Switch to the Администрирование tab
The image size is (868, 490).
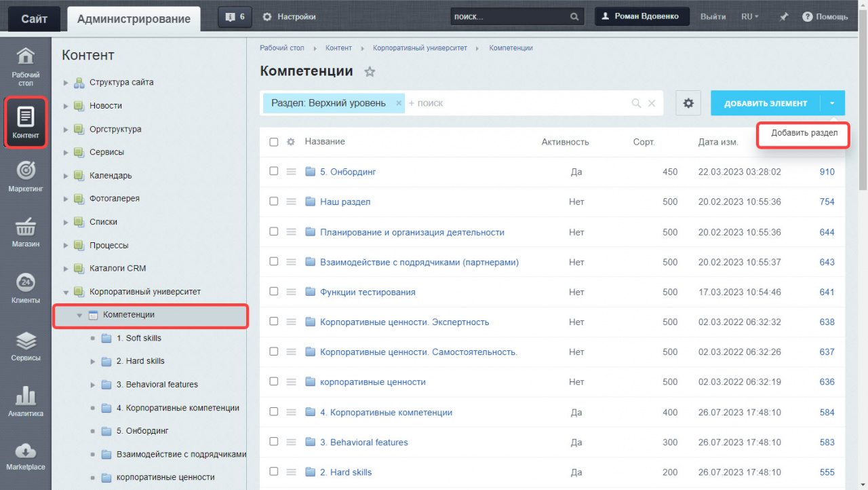tap(134, 19)
